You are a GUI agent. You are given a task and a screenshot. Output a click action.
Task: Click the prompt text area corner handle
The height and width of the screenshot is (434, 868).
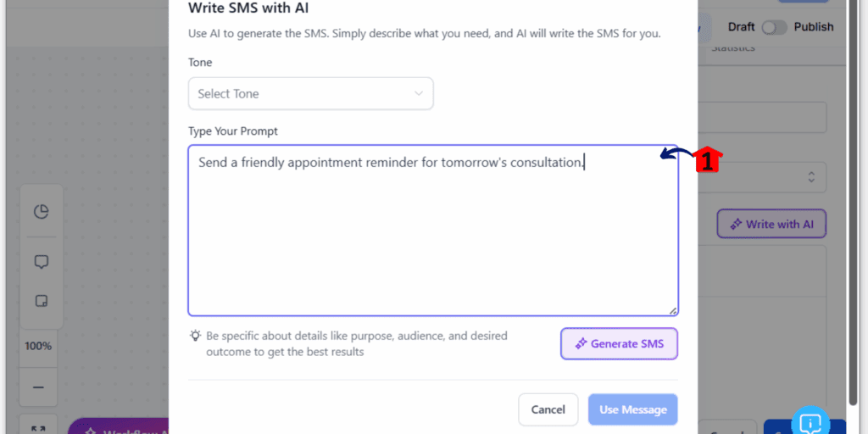(x=672, y=310)
